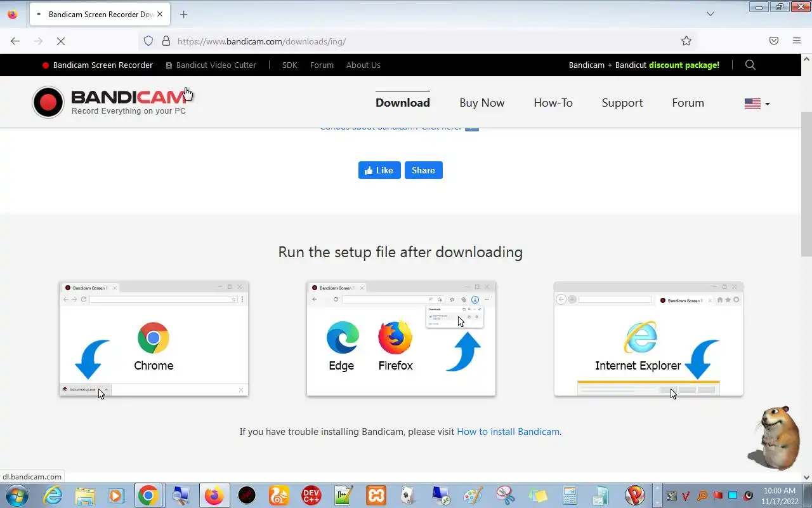Expand the language selection dropdown arrow
Image resolution: width=812 pixels, height=508 pixels.
tap(767, 104)
